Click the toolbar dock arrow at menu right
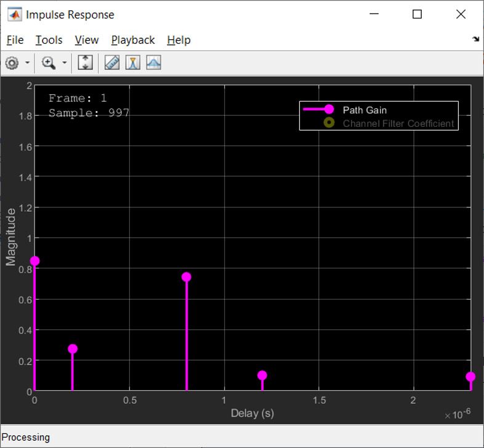Viewport: 484px width, 448px height. pos(475,39)
